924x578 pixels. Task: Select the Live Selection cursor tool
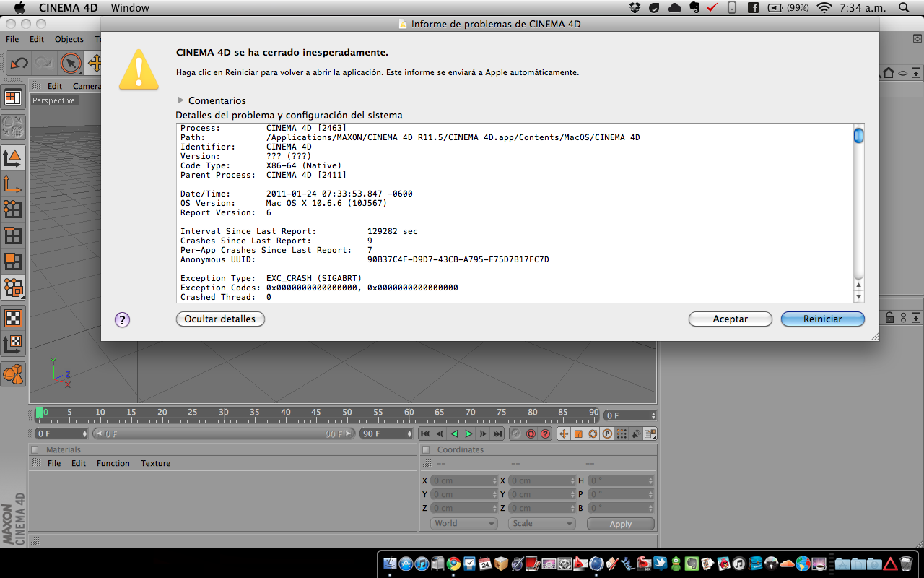coord(70,64)
